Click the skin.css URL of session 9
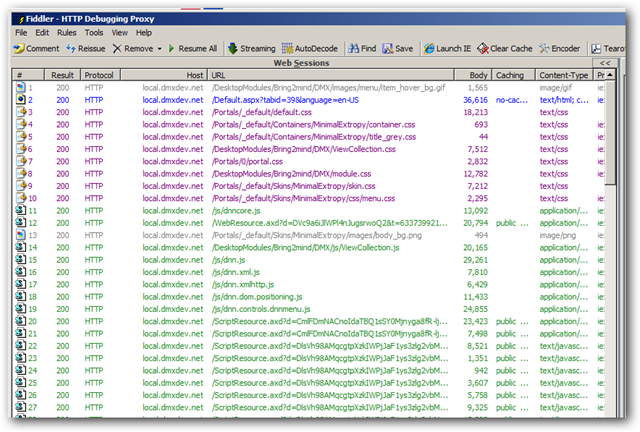Image resolution: width=640 pixels, height=432 pixels. [x=293, y=186]
